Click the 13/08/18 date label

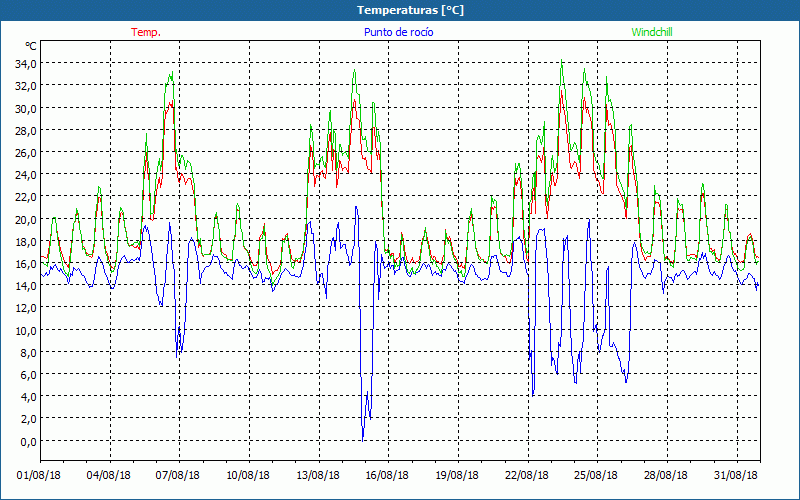click(x=318, y=476)
